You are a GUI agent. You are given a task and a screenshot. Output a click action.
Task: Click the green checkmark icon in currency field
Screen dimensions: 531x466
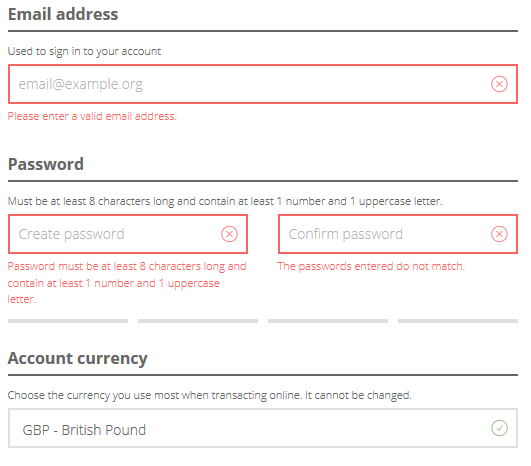tap(499, 428)
